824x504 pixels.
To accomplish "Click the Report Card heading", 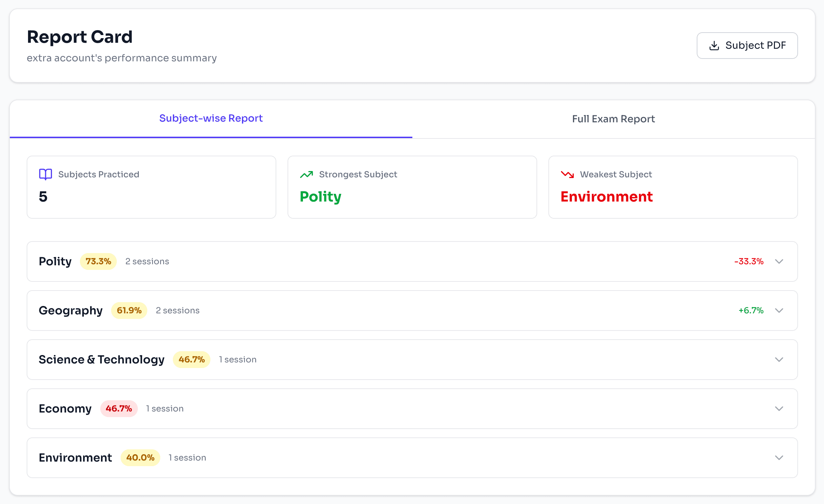I will point(80,37).
